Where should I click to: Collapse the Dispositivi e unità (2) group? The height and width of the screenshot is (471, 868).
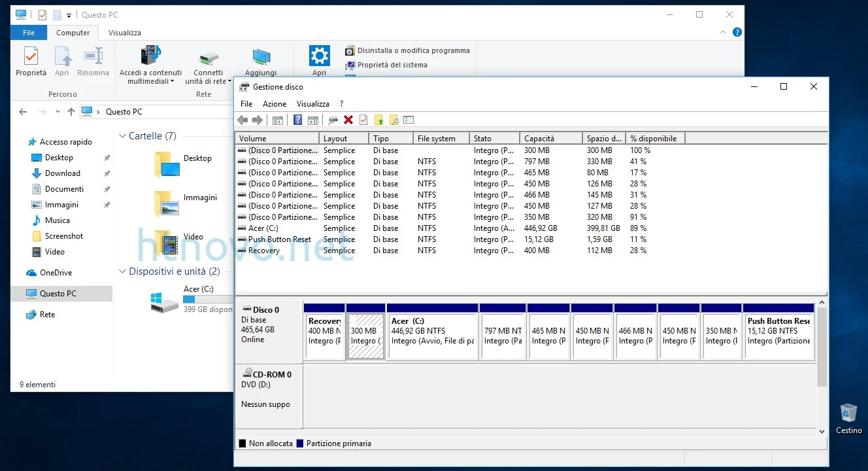122,271
